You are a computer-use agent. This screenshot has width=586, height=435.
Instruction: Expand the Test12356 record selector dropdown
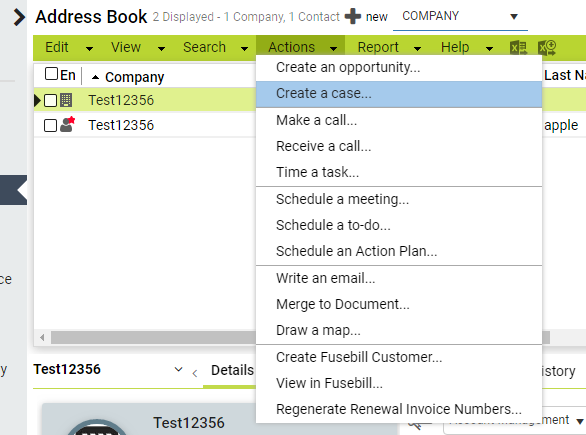coord(178,370)
